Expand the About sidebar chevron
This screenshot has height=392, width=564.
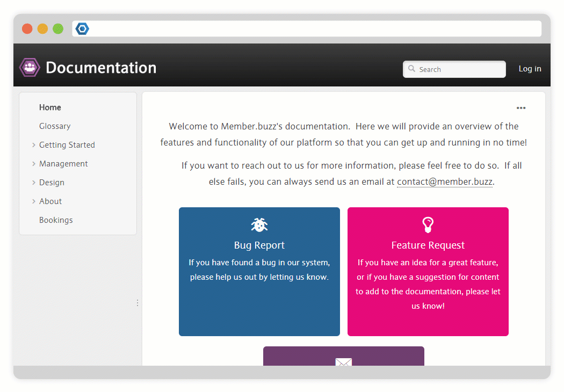pos(34,201)
